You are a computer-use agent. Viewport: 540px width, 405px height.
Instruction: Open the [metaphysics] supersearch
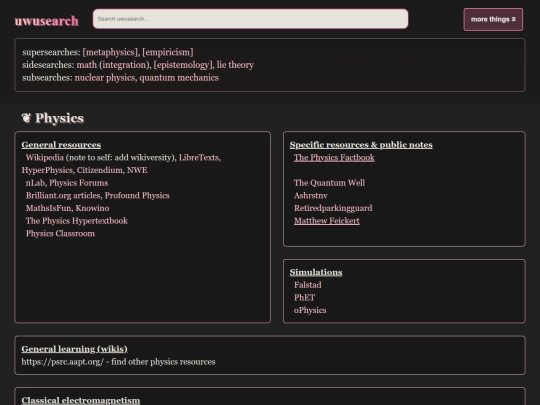[110, 52]
